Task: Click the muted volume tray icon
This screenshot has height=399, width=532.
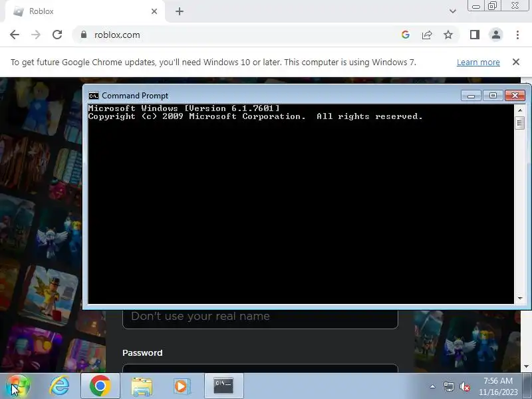Action: coord(464,386)
